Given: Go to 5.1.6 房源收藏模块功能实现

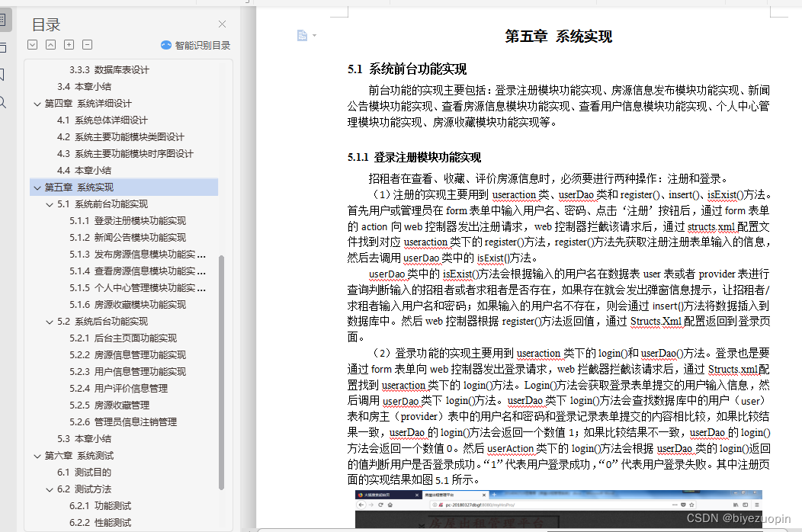Looking at the screenshot, I should [x=128, y=305].
